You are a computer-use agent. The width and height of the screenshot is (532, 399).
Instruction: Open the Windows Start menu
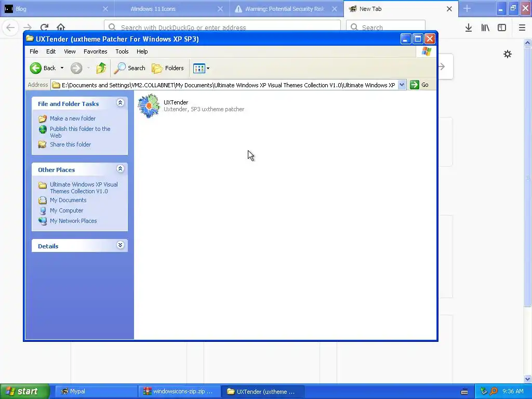25,392
